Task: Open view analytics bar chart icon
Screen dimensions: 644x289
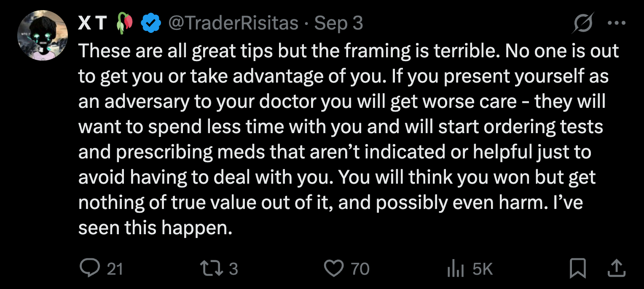Action: click(455, 268)
